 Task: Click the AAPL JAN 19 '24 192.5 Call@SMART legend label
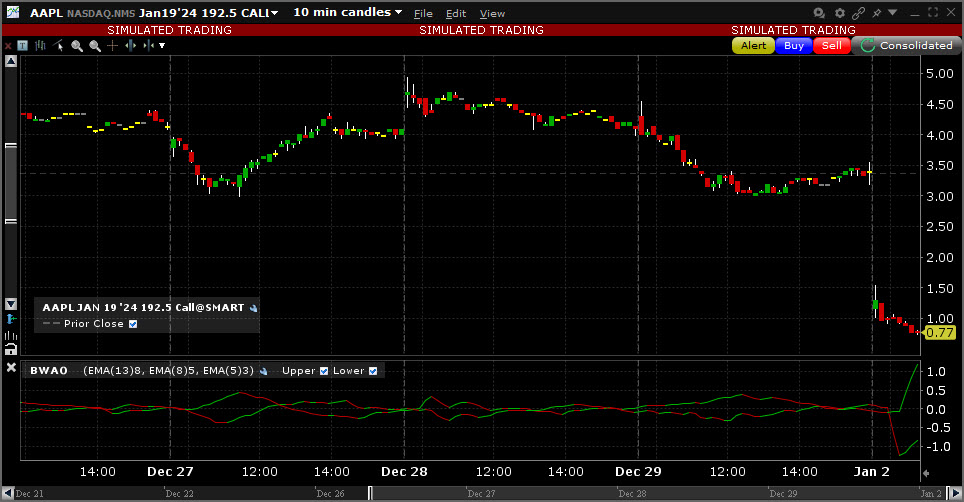143,307
